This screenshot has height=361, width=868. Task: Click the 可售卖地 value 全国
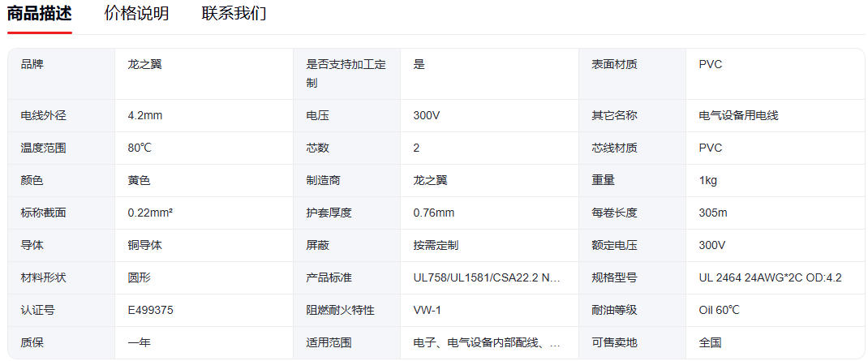pos(710,342)
